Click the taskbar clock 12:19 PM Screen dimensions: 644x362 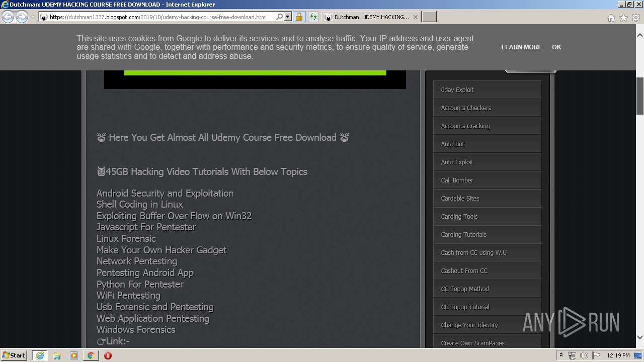click(618, 355)
